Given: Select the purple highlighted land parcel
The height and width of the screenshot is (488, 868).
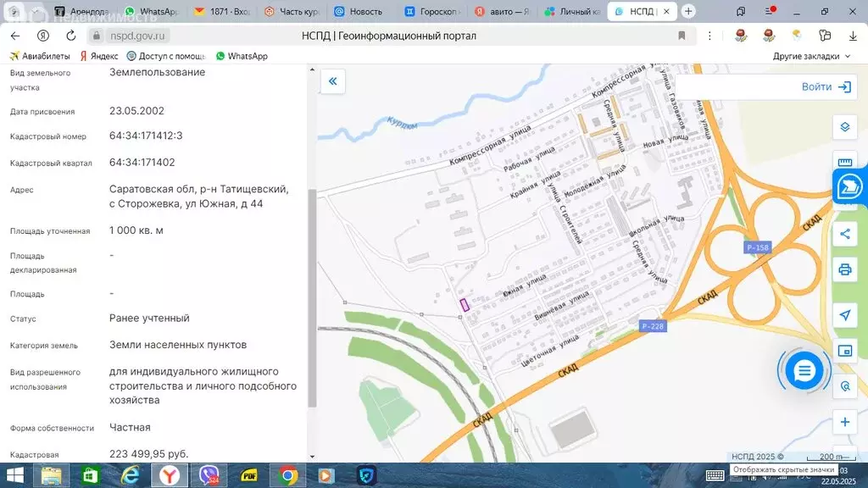Looking at the screenshot, I should click(465, 304).
